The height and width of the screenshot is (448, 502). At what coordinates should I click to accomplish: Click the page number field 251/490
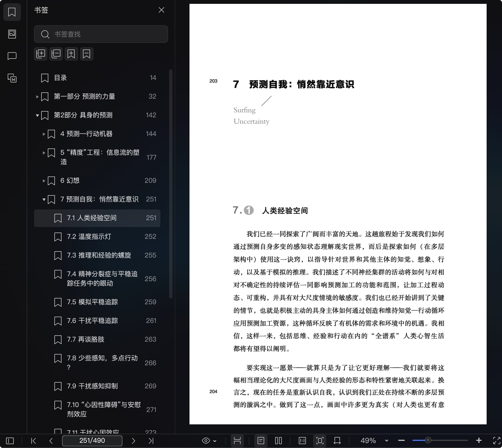tap(92, 441)
